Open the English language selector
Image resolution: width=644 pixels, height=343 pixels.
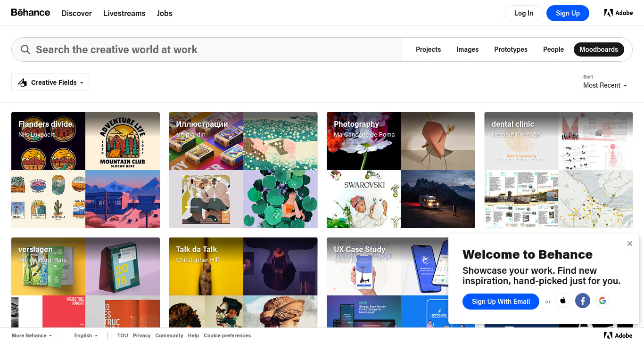pyautogui.click(x=86, y=335)
